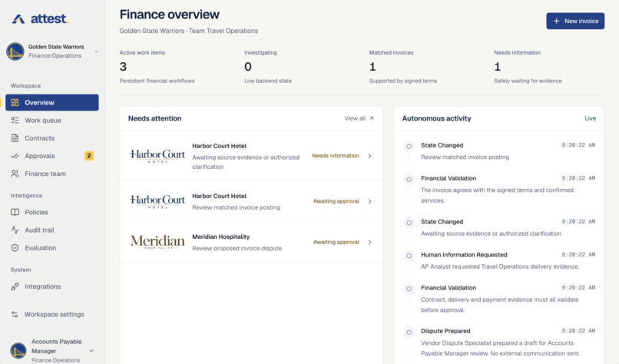Open the Contracts section
Screen dimensions: 619x364
[52, 138]
